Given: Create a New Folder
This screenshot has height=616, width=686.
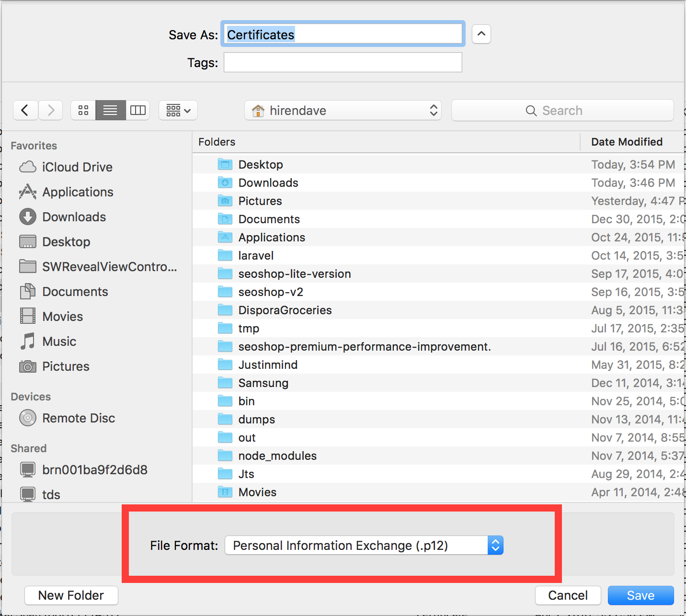Looking at the screenshot, I should click(70, 595).
